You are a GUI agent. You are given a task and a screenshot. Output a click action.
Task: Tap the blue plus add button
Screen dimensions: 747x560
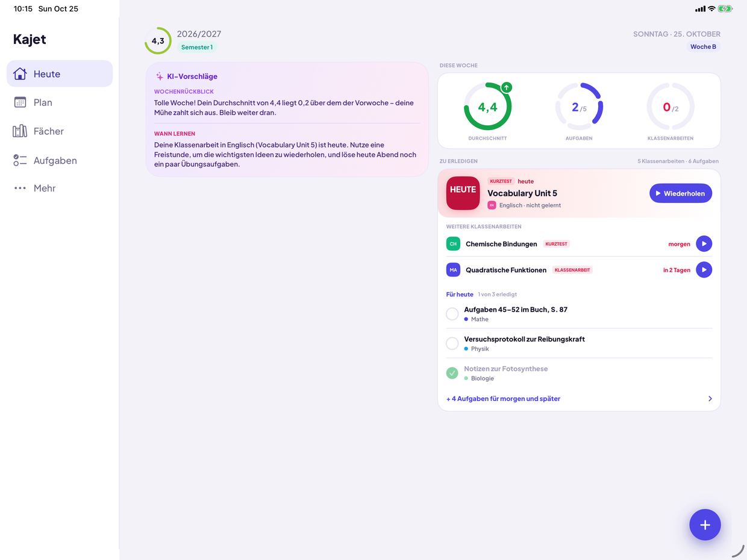(x=705, y=524)
